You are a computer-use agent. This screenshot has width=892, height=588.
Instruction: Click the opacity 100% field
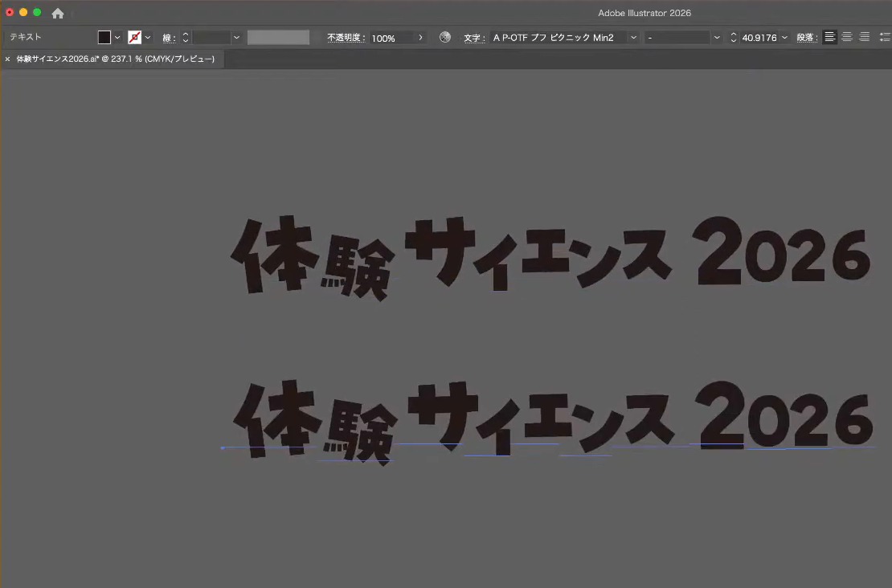click(392, 38)
